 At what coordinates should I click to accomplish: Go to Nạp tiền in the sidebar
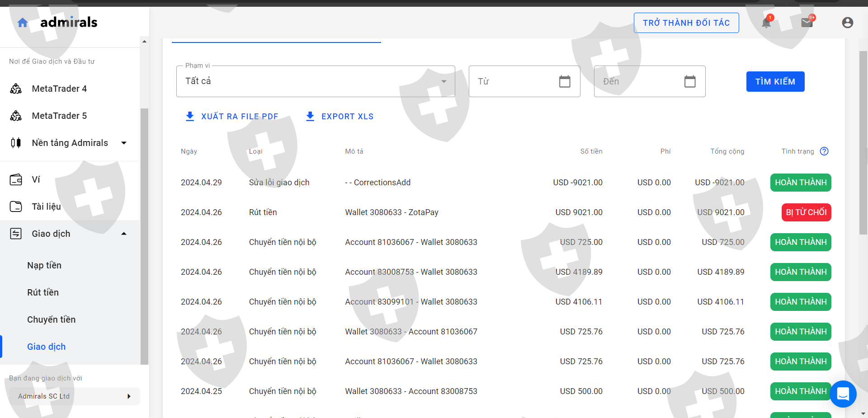click(44, 265)
